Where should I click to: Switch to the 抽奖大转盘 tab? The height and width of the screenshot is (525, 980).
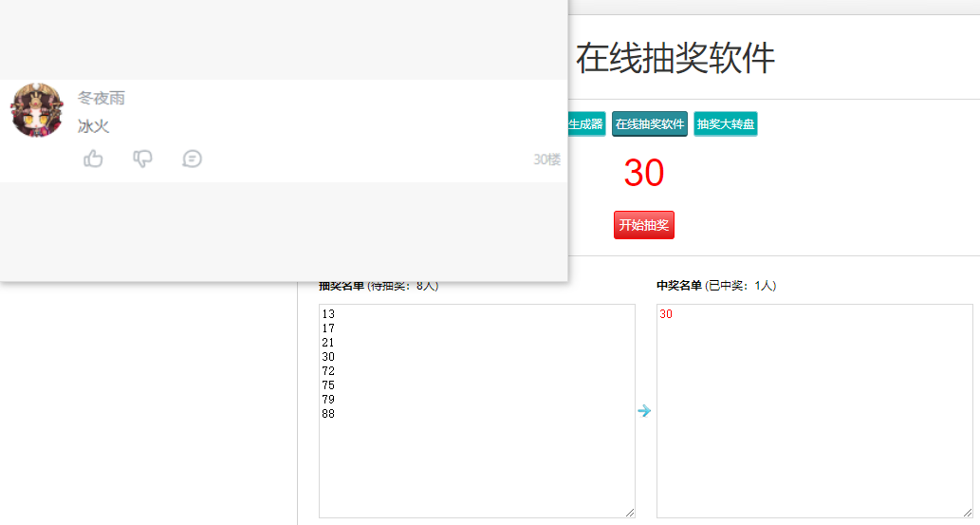click(726, 124)
